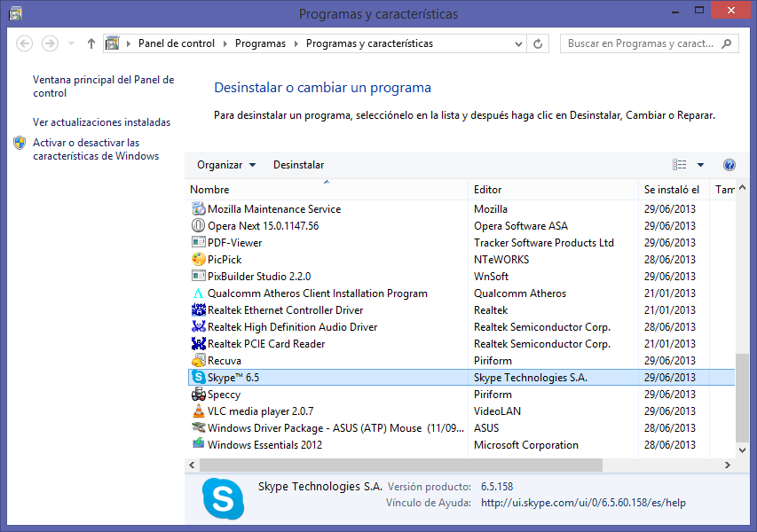Open help with the question mark icon

pos(729,165)
